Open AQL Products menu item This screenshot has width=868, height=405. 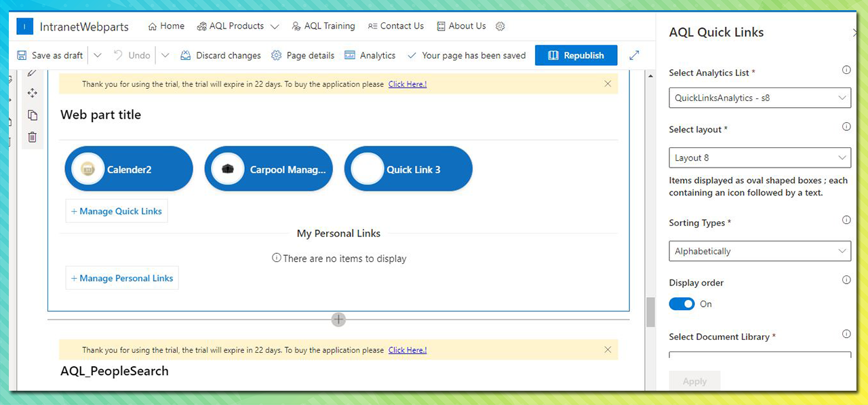tap(231, 26)
